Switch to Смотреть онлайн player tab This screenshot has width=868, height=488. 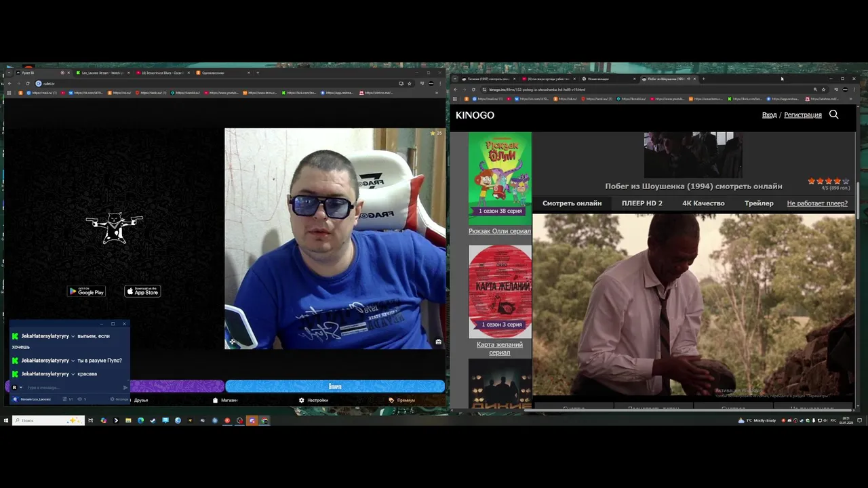572,203
